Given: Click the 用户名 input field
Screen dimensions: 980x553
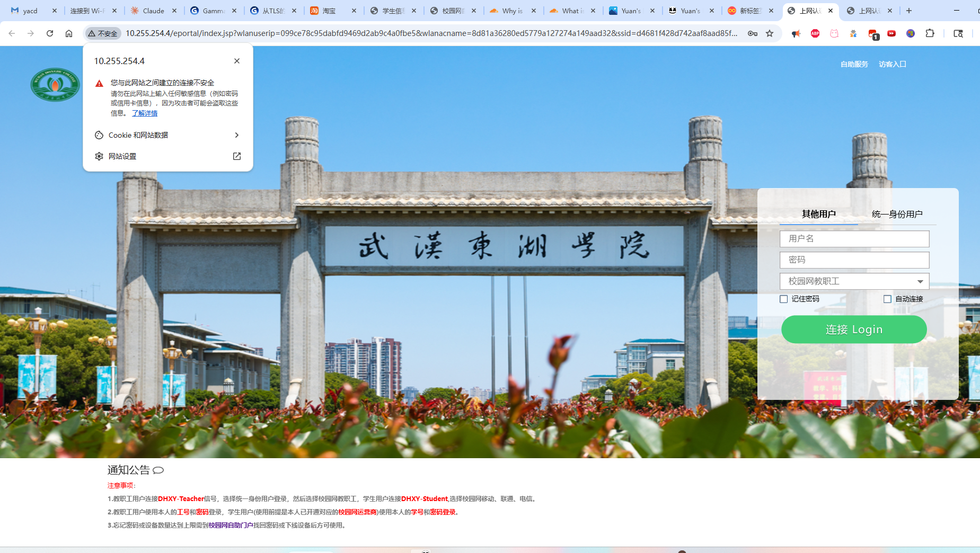Looking at the screenshot, I should coord(854,239).
